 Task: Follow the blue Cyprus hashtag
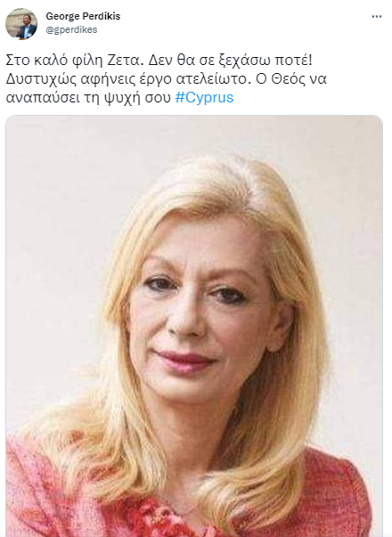pos(205,98)
